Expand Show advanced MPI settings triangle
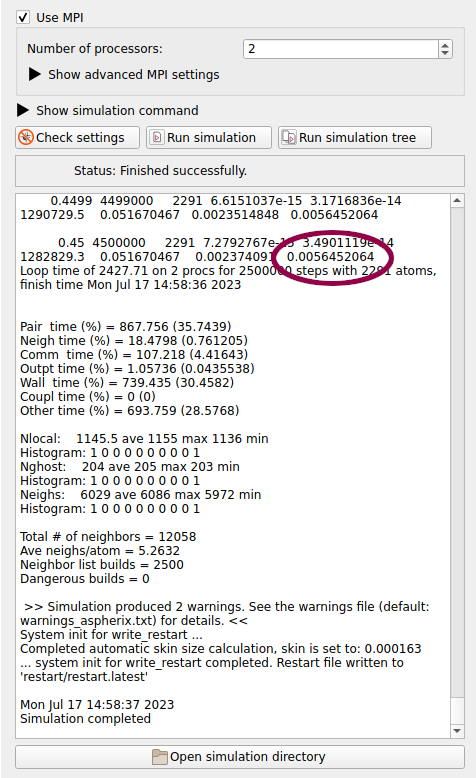The width and height of the screenshot is (476, 778). point(34,74)
